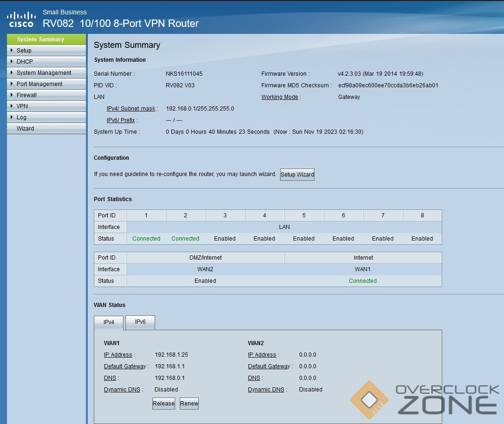
Task: Open WAN1 IP Address link
Action: (118, 354)
